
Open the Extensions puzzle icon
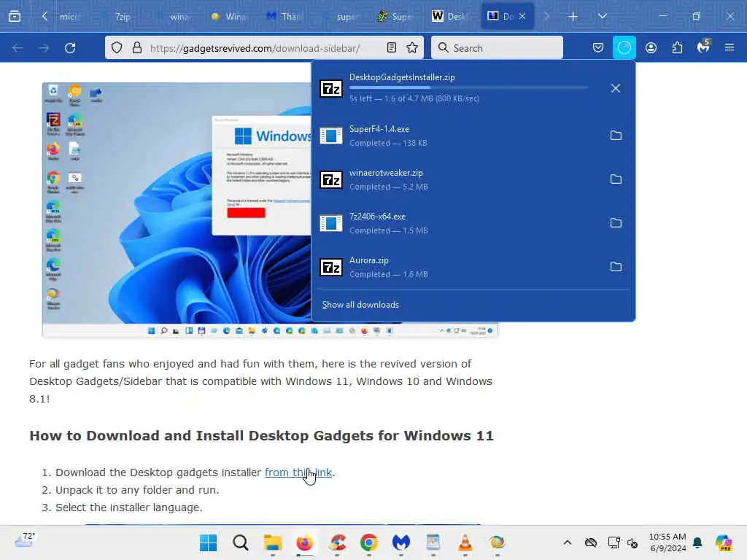coord(677,47)
